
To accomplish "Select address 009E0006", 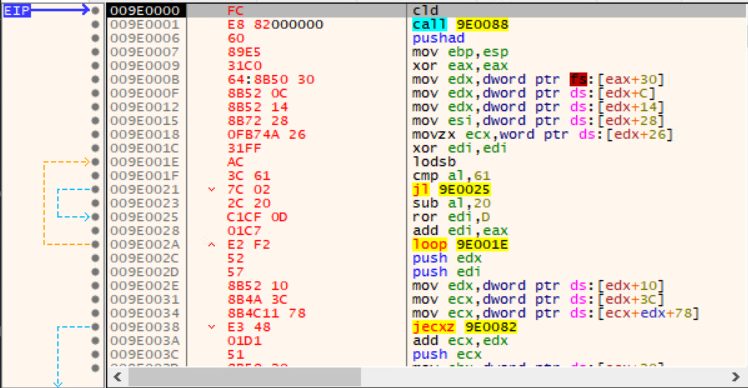I will tap(145, 38).
